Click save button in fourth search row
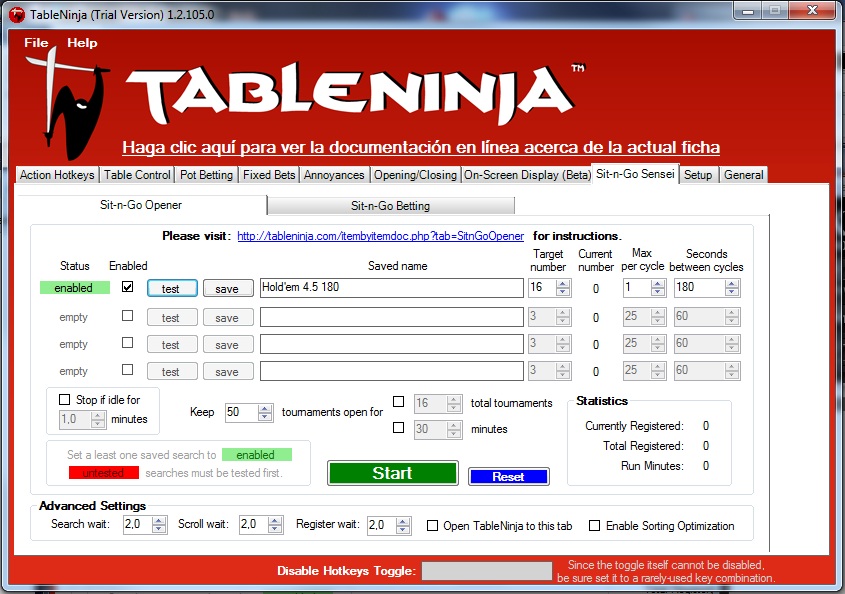The image size is (845, 594). click(x=228, y=371)
